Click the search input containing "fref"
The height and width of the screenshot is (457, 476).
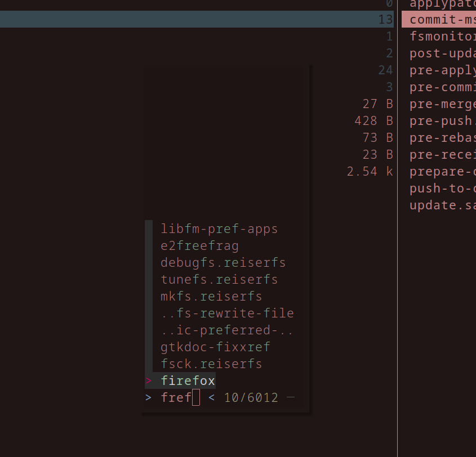tap(176, 398)
